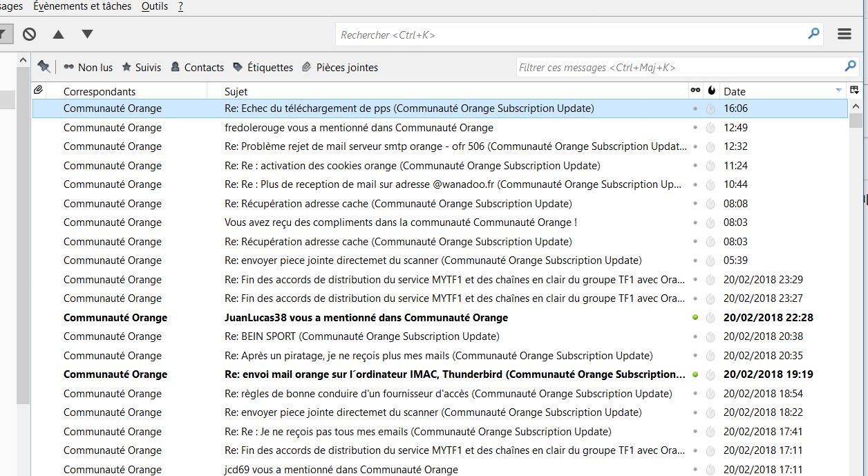Toggle the Non lus quick filter
The height and width of the screenshot is (476, 868).
coord(88,67)
